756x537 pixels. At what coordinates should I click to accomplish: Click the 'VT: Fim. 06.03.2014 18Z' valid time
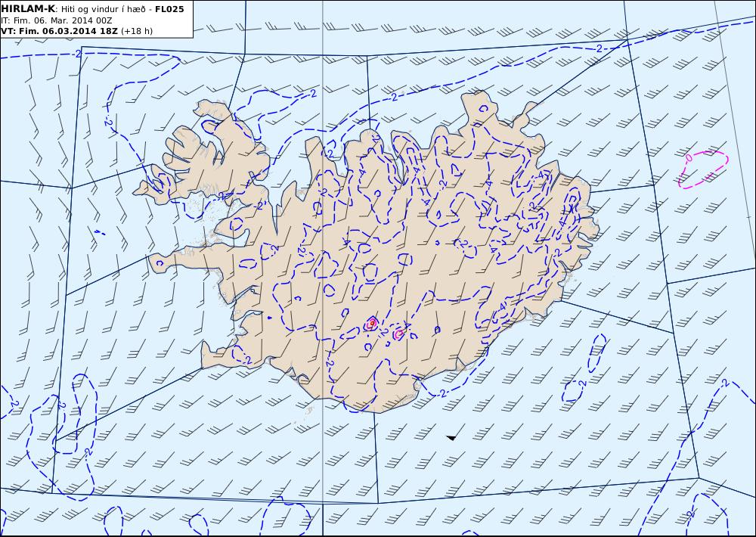59,31
